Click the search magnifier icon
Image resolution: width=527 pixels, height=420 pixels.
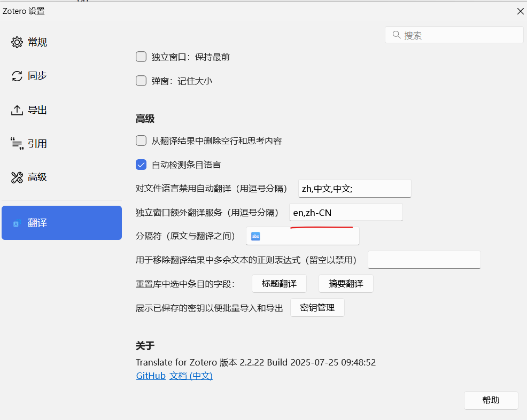pyautogui.click(x=396, y=35)
